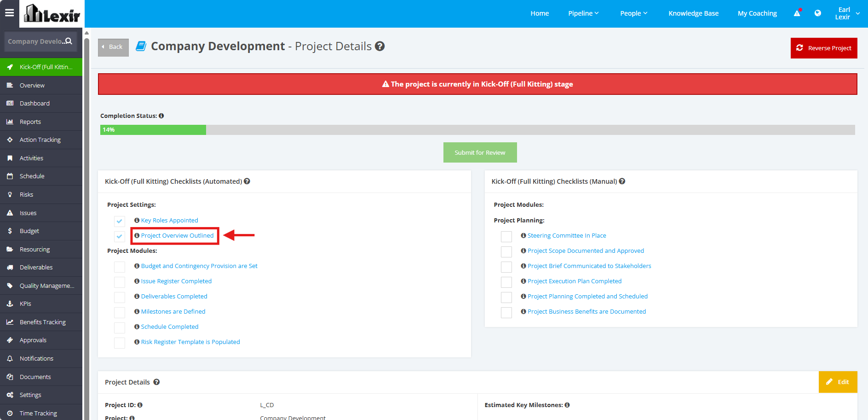Viewport: 868px width, 420px height.
Task: Click Submit for Review button
Action: 480,152
